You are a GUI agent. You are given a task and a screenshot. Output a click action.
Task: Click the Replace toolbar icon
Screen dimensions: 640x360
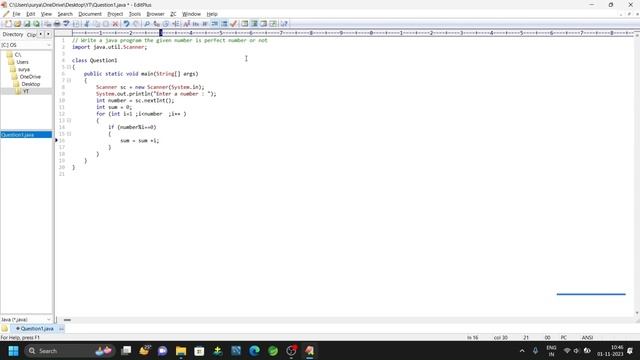pos(156,24)
